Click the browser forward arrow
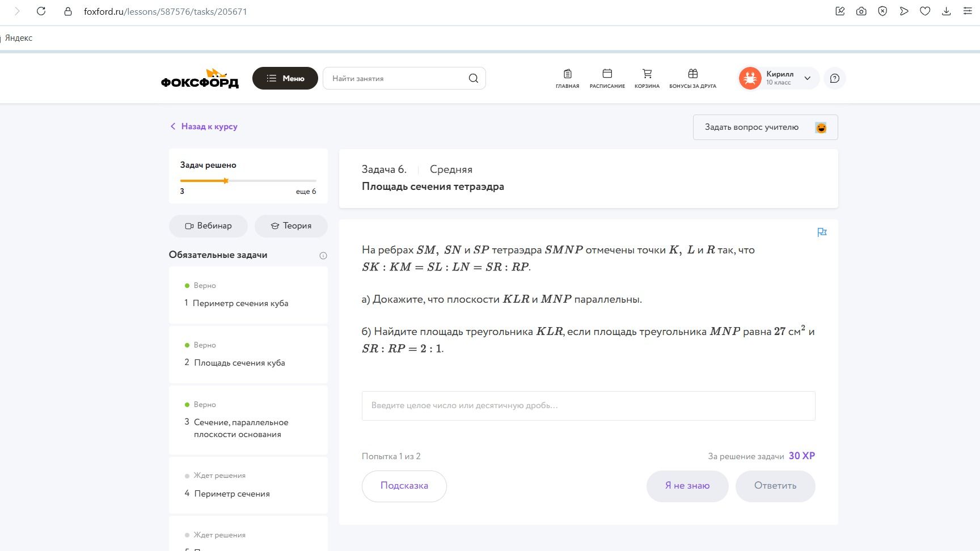The image size is (980, 551). pos(17,11)
